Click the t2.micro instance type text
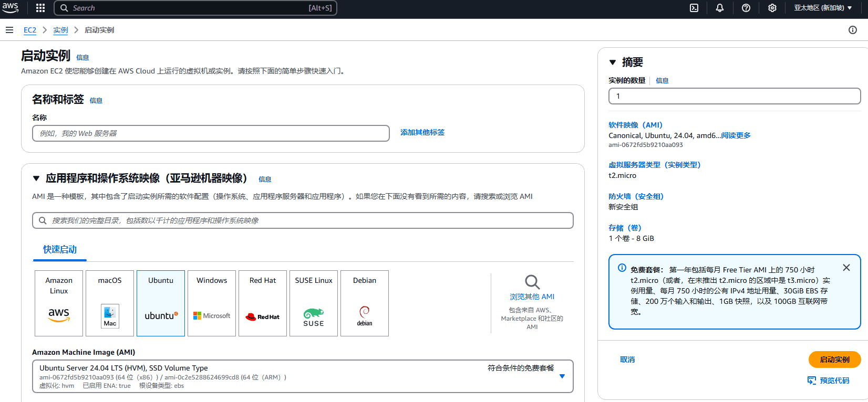868x402 pixels. pyautogui.click(x=622, y=175)
